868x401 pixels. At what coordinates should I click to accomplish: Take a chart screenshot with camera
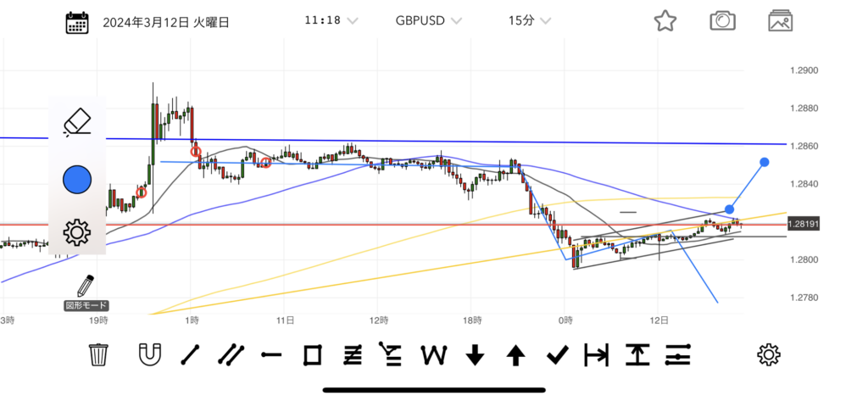click(722, 21)
